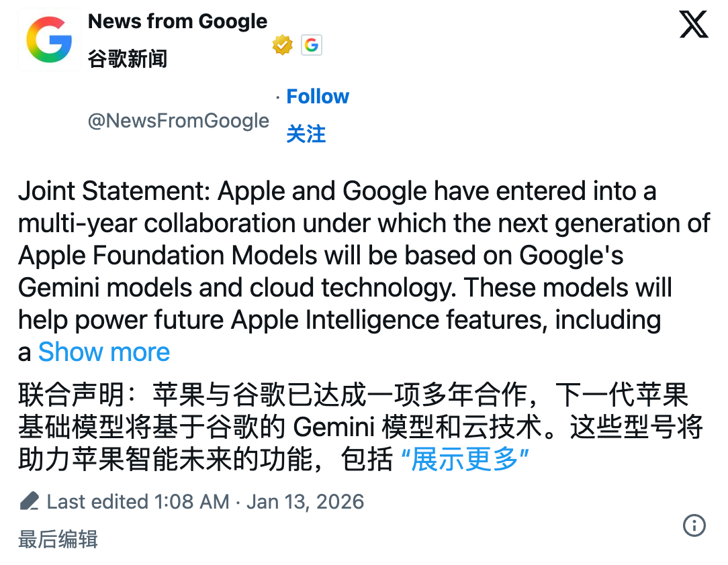
Task: Open the News from Google account name
Action: pyautogui.click(x=177, y=21)
